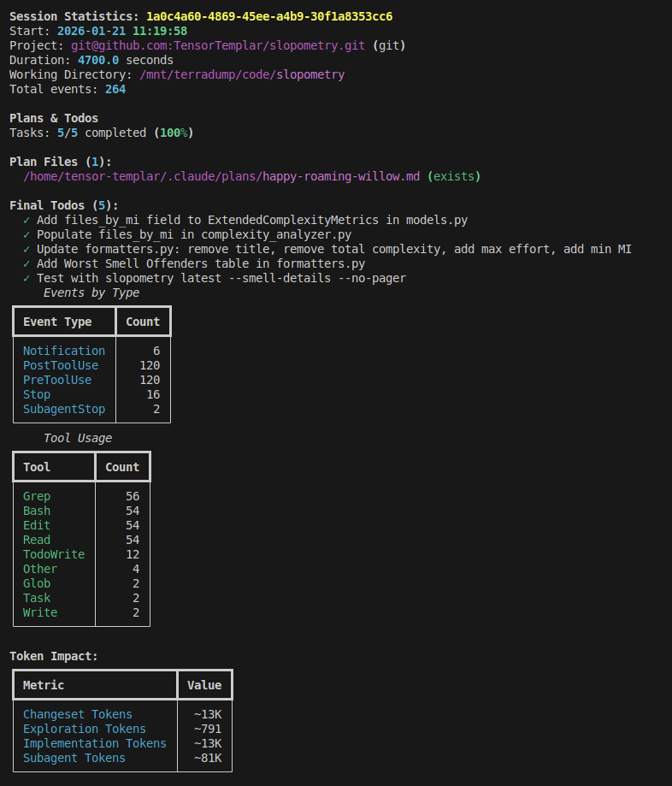Click the git@github.com:TensorTemplar/slopometry.git project URL
Viewport: 672px width, 786px height.
pos(218,45)
